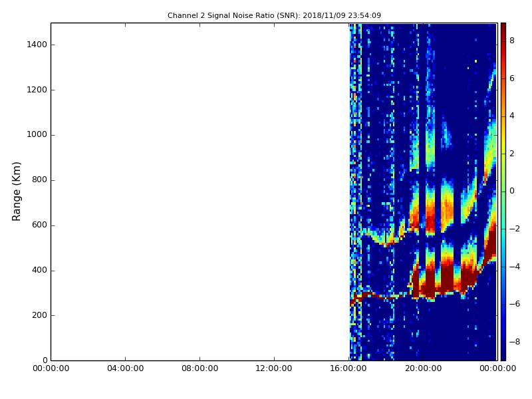Click the colorbar value 8 label
This screenshot has height=399, width=532.
tap(512, 41)
